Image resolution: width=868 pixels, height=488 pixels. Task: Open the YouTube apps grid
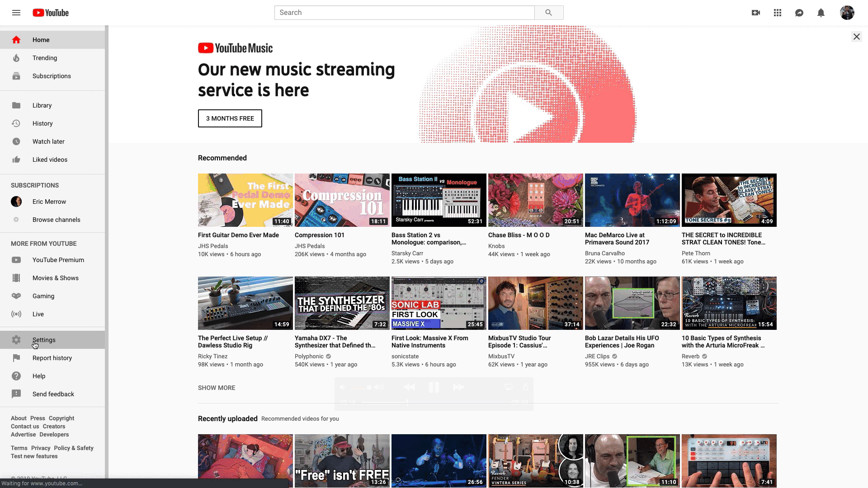click(x=778, y=13)
